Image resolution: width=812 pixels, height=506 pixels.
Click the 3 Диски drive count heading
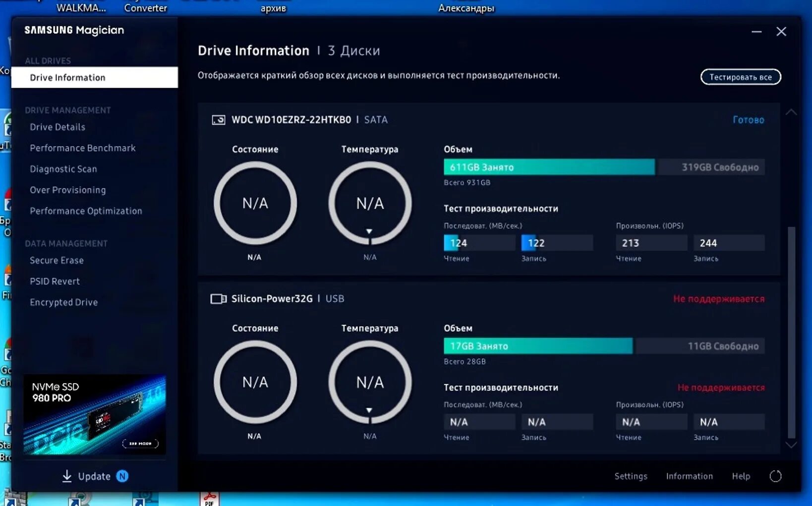(x=354, y=51)
